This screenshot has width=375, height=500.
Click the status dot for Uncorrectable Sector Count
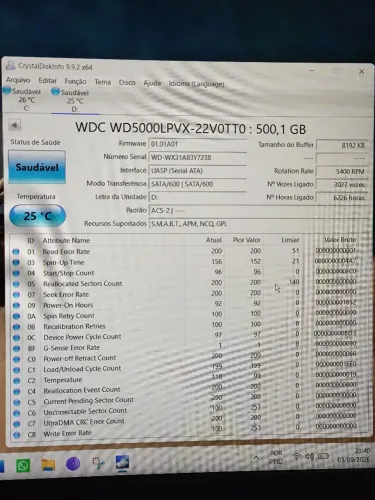coord(17,413)
